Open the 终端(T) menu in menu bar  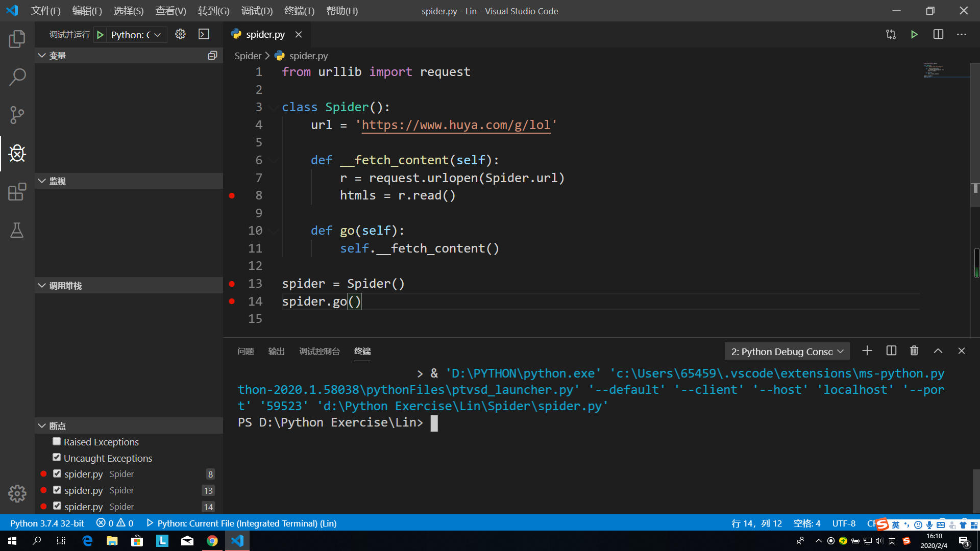[x=299, y=11]
